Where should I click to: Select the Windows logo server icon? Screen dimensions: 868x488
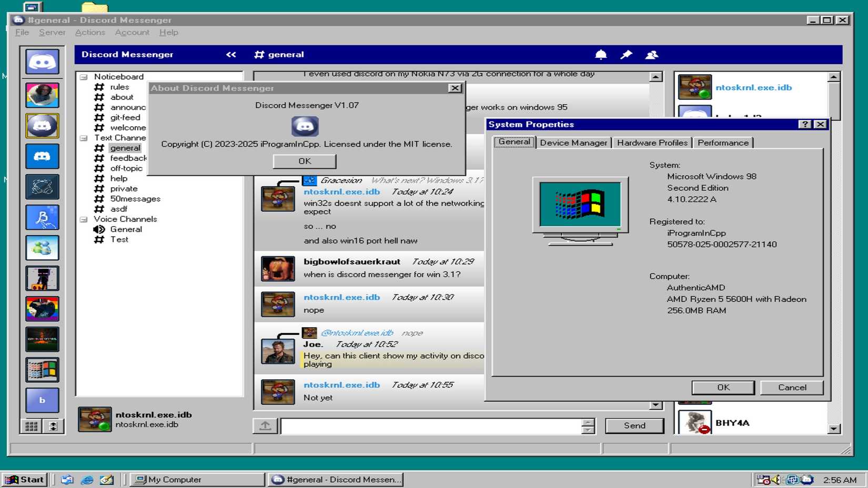(42, 370)
